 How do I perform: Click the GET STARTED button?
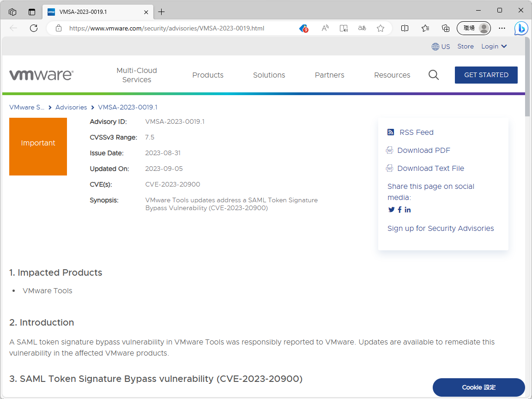point(486,75)
